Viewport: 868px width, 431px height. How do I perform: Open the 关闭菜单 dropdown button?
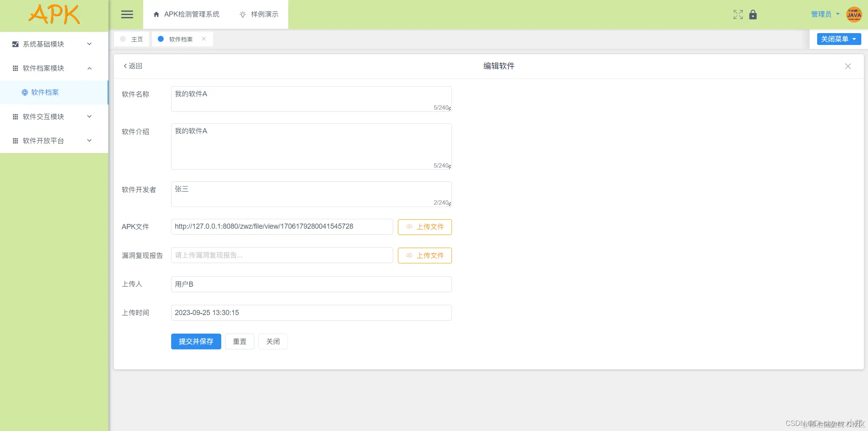(838, 39)
